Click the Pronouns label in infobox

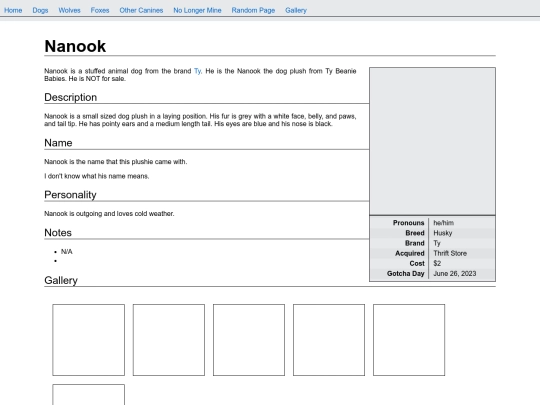click(408, 223)
